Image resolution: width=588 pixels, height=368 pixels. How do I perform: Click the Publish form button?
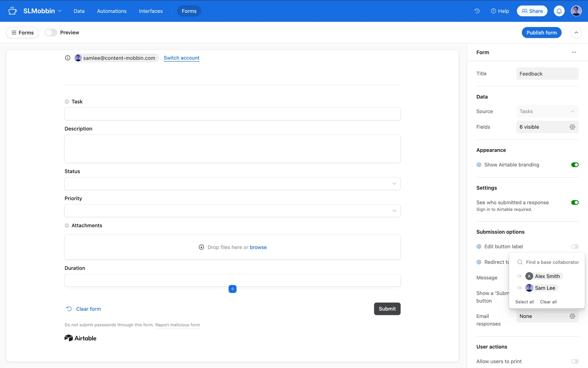tap(541, 33)
